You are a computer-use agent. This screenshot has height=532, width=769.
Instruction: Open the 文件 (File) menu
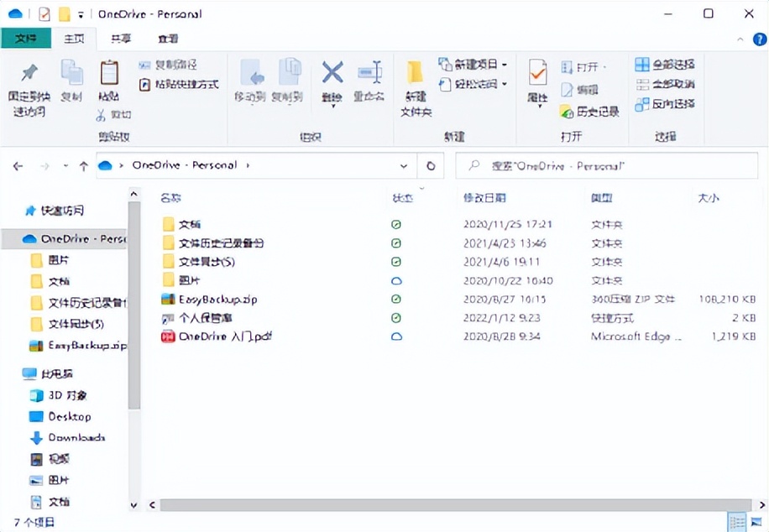pos(26,39)
